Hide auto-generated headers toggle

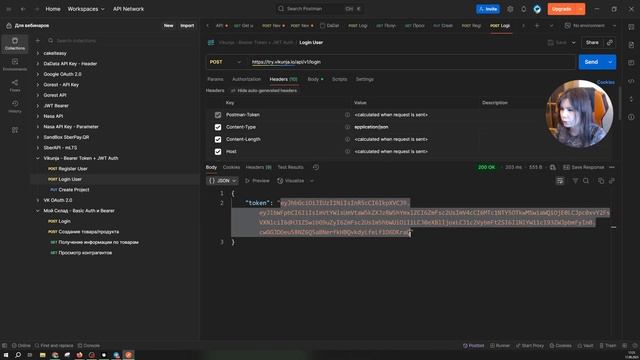click(264, 91)
